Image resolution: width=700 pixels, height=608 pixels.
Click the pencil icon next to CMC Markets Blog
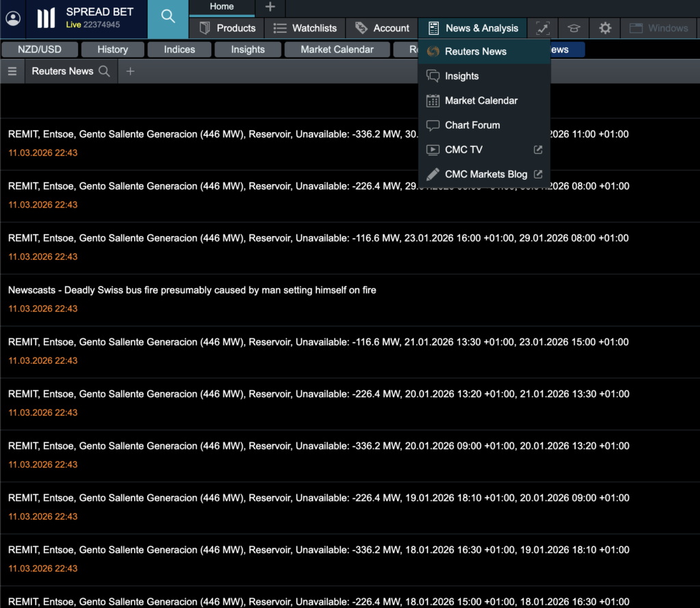coord(433,174)
